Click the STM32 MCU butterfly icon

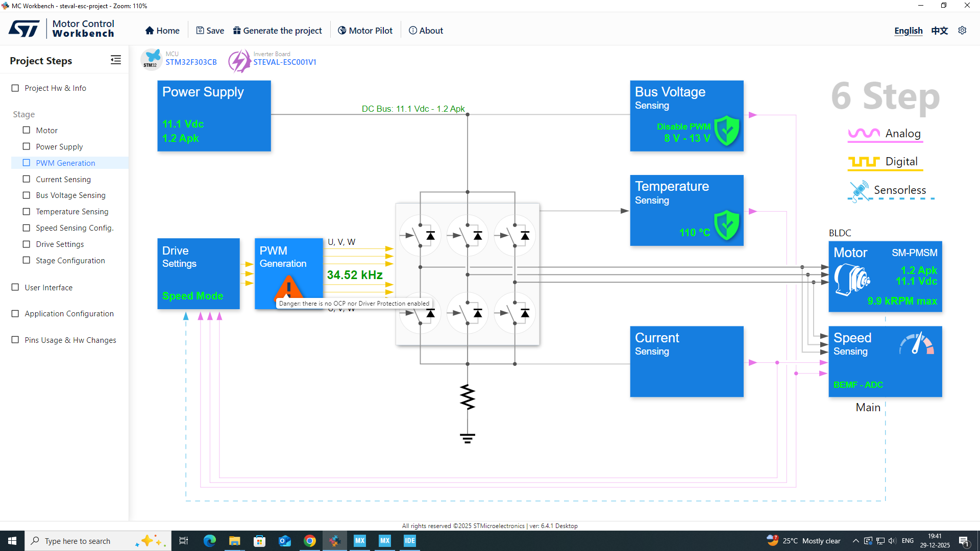point(151,59)
